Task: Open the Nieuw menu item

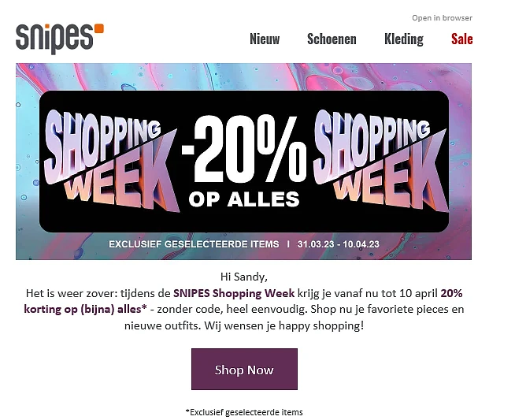Action: (265, 39)
